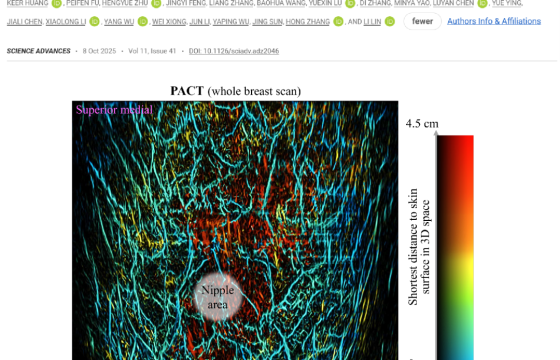Open ORCID icon next to Xiaolong Li
The image size is (560, 360).
coord(94,21)
